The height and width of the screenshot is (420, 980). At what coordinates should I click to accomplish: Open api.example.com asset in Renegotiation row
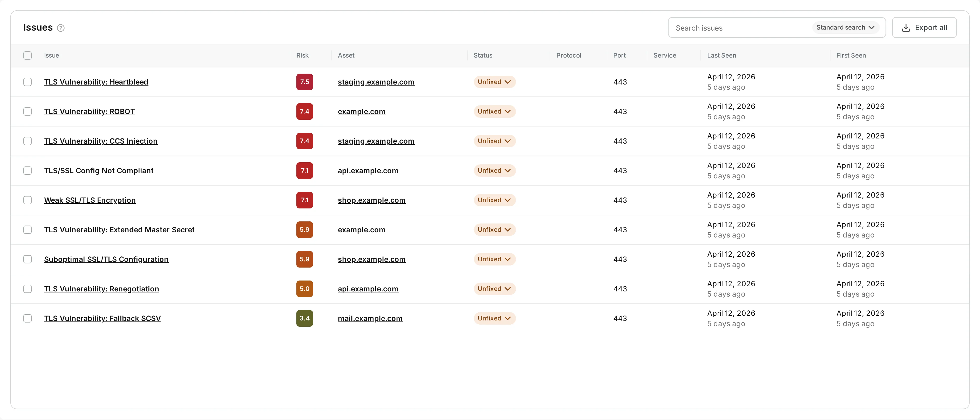(x=368, y=289)
